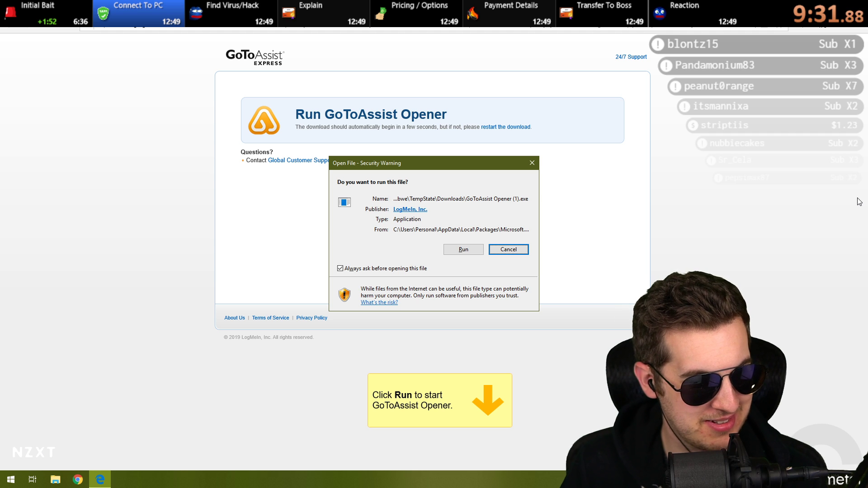Click the 'Do you want to run this file?' text
Image resolution: width=868 pixels, height=488 pixels.
click(373, 182)
